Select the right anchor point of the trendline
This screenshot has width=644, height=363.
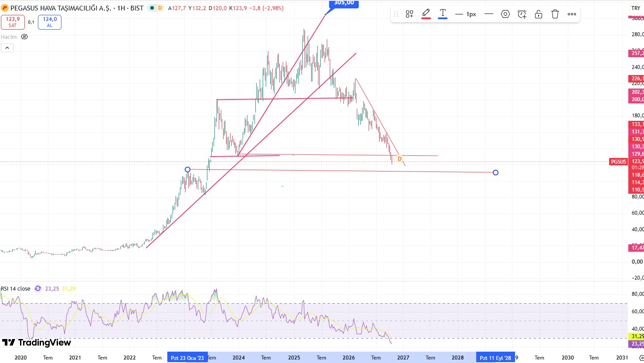[495, 172]
